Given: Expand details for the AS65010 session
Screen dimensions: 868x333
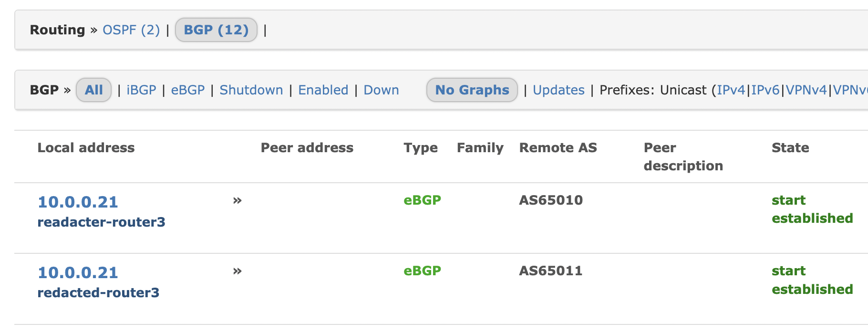Looking at the screenshot, I should pos(237,200).
